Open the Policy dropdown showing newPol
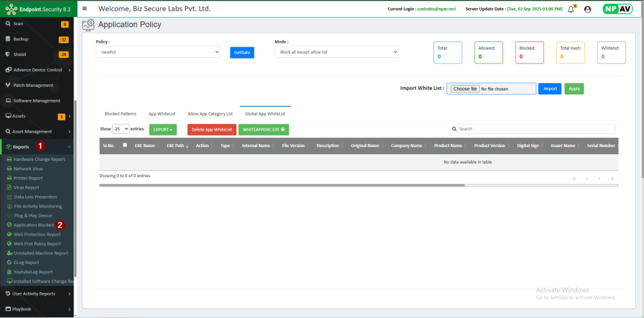This screenshot has width=644, height=318. coord(157,52)
